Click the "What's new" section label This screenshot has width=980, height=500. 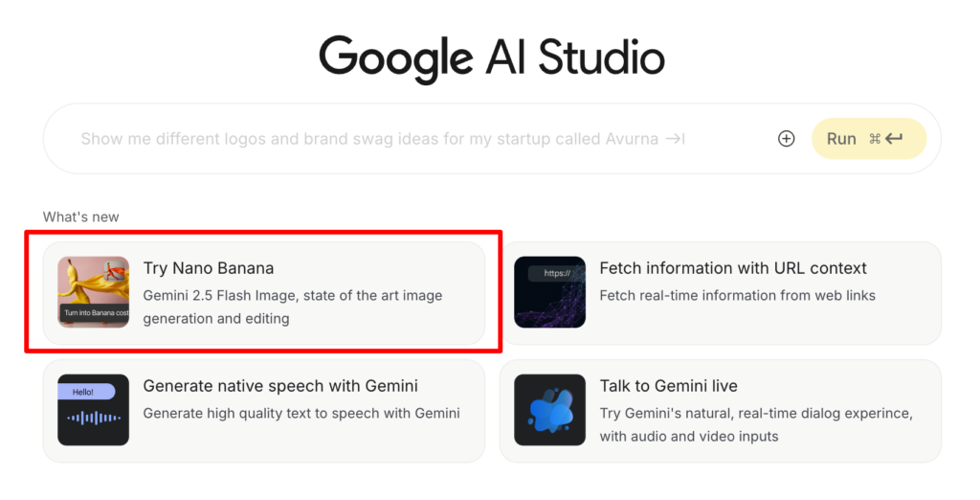click(x=81, y=216)
